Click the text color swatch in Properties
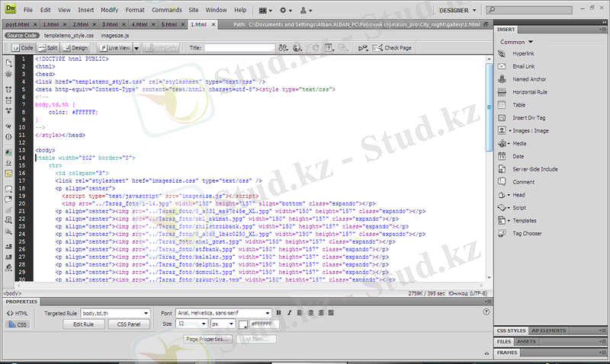Screen dimensions: 610x364 (x=243, y=324)
